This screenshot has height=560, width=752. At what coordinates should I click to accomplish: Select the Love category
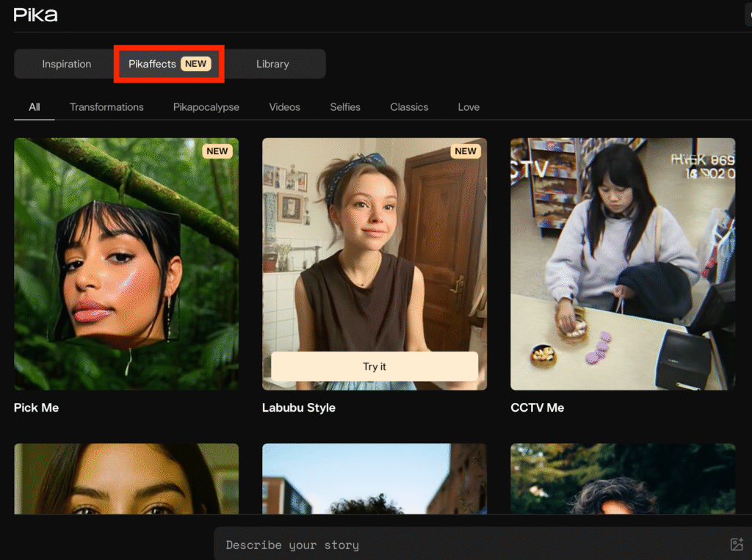pyautogui.click(x=469, y=107)
